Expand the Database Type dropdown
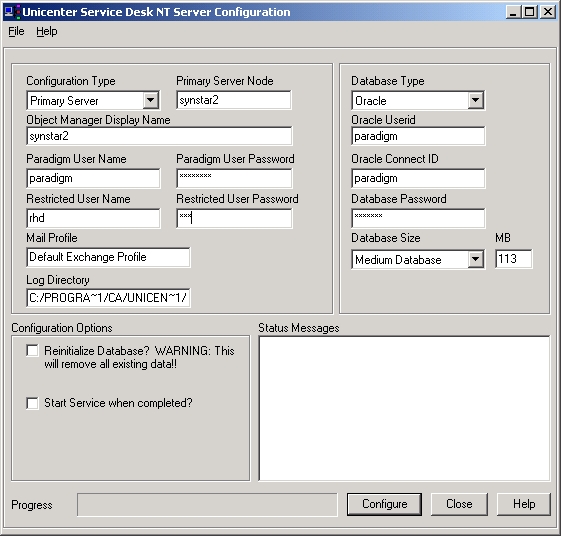This screenshot has width=561, height=536. [475, 100]
